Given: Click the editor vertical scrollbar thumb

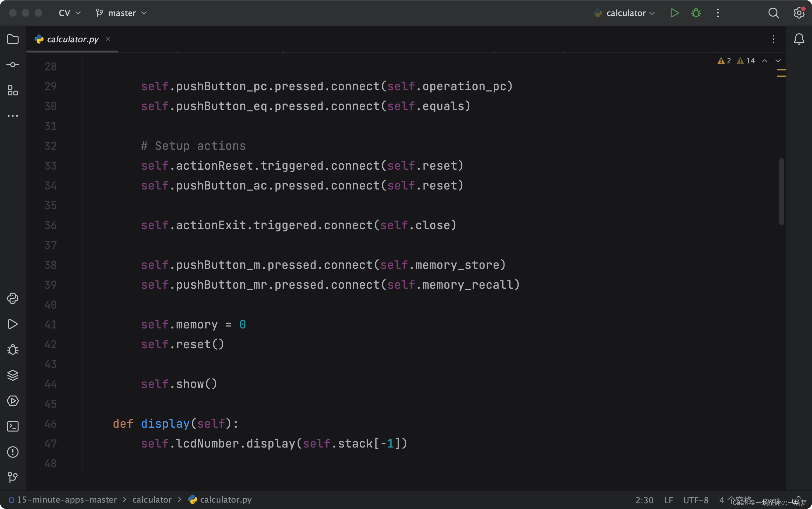Looking at the screenshot, I should coord(781,191).
